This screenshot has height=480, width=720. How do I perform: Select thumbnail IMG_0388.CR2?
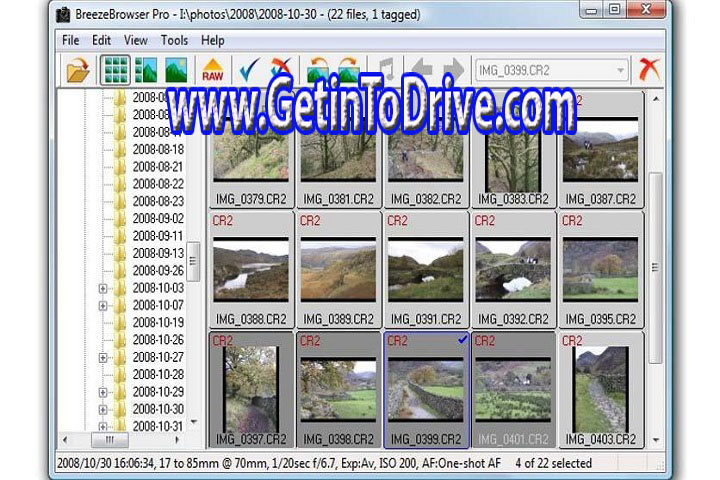point(251,270)
